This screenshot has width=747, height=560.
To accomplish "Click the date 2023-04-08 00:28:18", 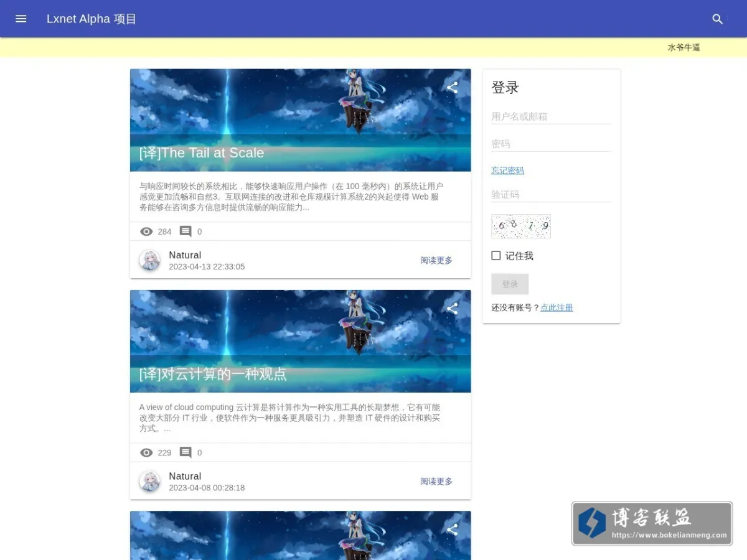I will click(207, 487).
